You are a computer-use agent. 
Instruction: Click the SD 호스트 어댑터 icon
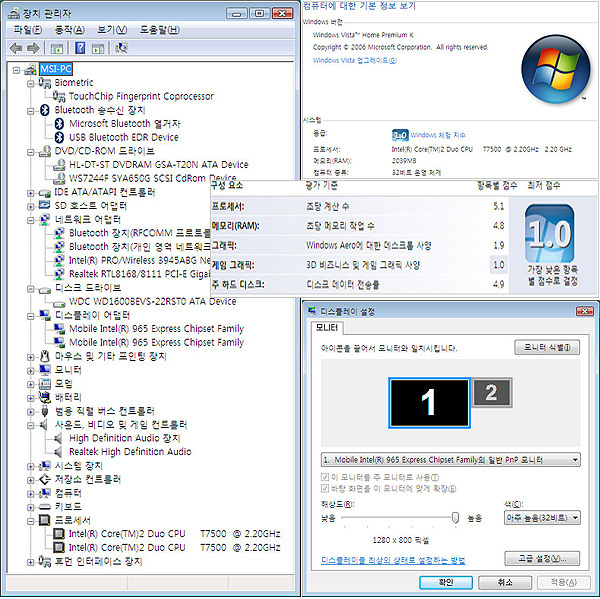pyautogui.click(x=45, y=206)
